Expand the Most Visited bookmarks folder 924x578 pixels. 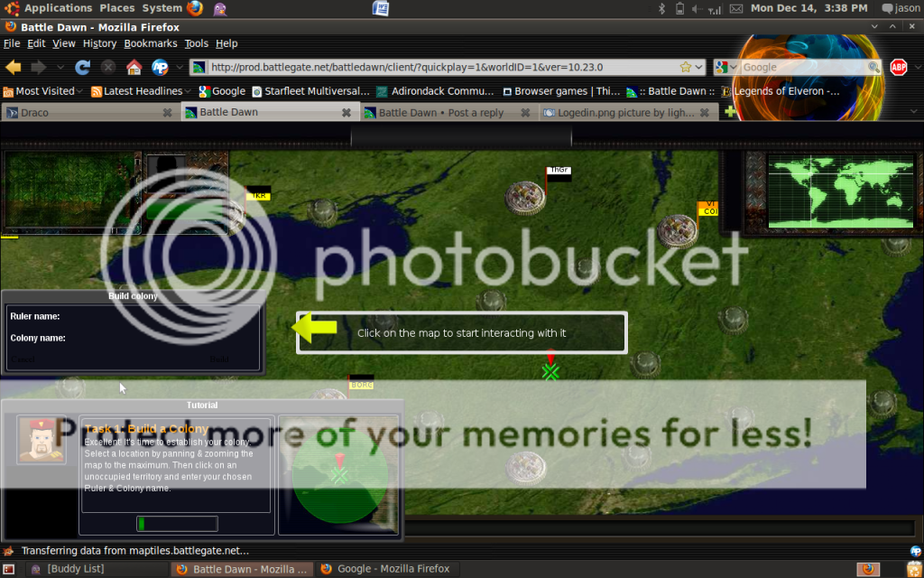(43, 91)
